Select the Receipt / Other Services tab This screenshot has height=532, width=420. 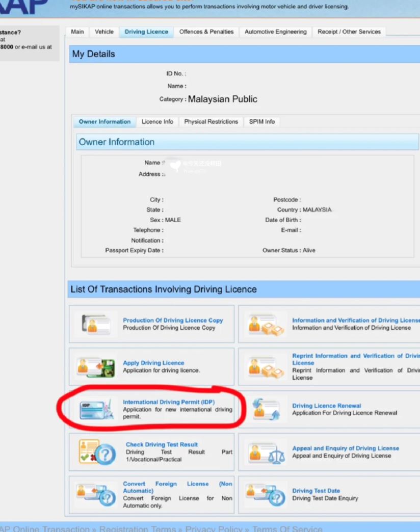tap(349, 32)
